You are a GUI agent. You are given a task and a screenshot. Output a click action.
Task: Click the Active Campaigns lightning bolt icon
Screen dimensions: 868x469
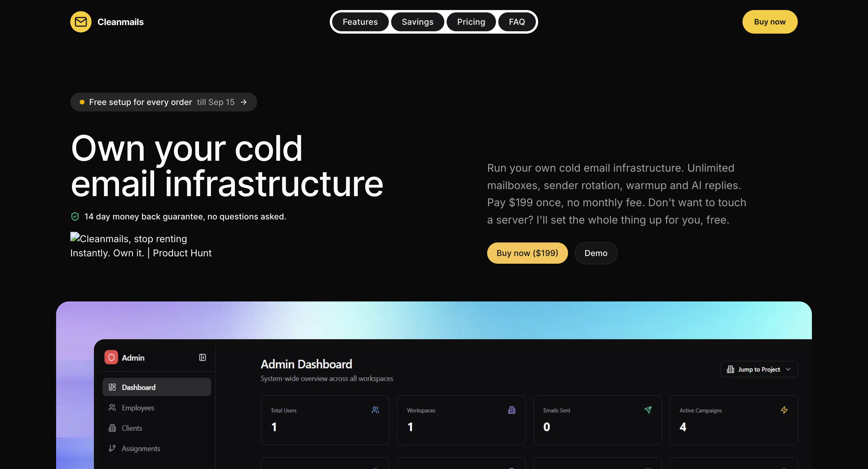(784, 410)
